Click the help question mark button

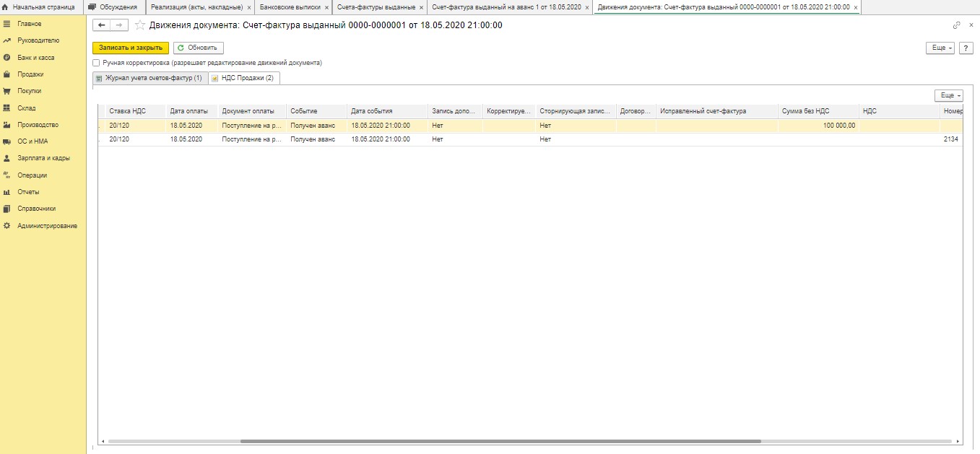pos(966,48)
